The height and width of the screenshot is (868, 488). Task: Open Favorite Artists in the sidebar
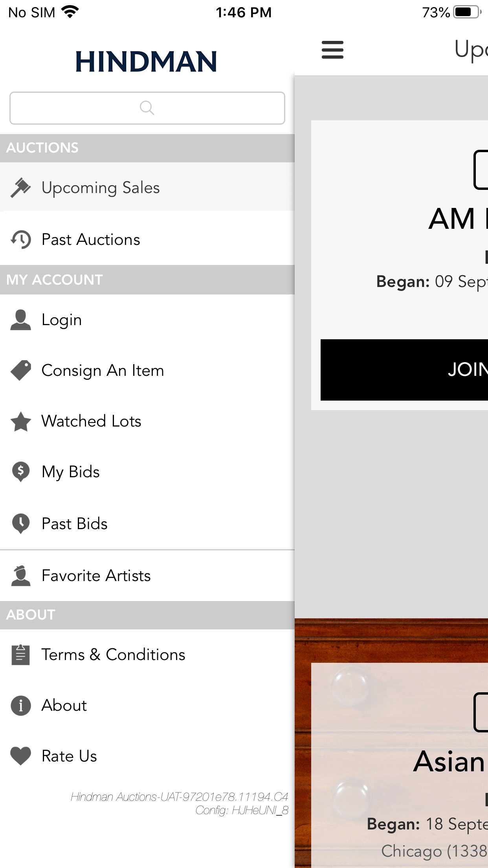96,576
